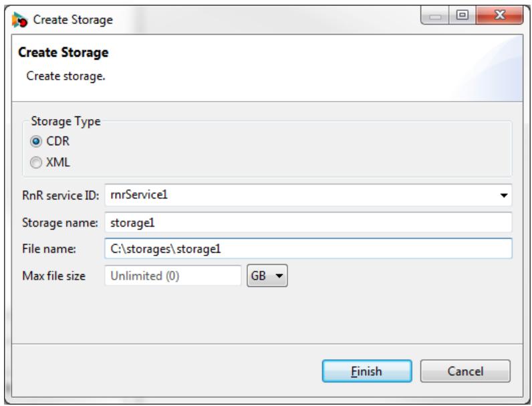The image size is (532, 406).
Task: Click the RnR service ID label
Action: tap(60, 195)
